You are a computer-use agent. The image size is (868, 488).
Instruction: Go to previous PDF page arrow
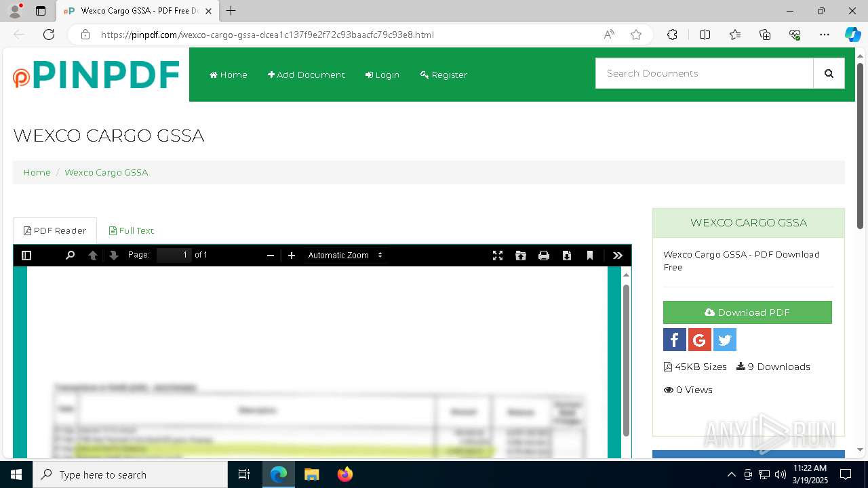point(93,256)
